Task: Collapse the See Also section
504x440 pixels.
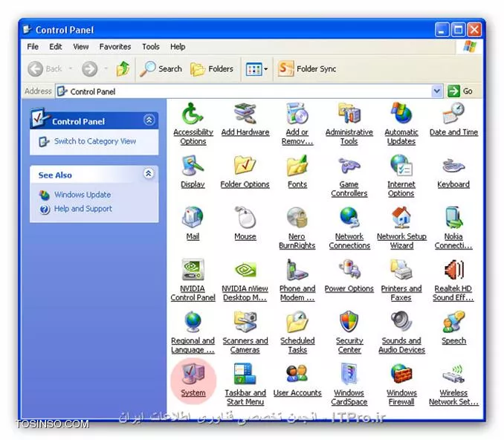Action: click(149, 174)
